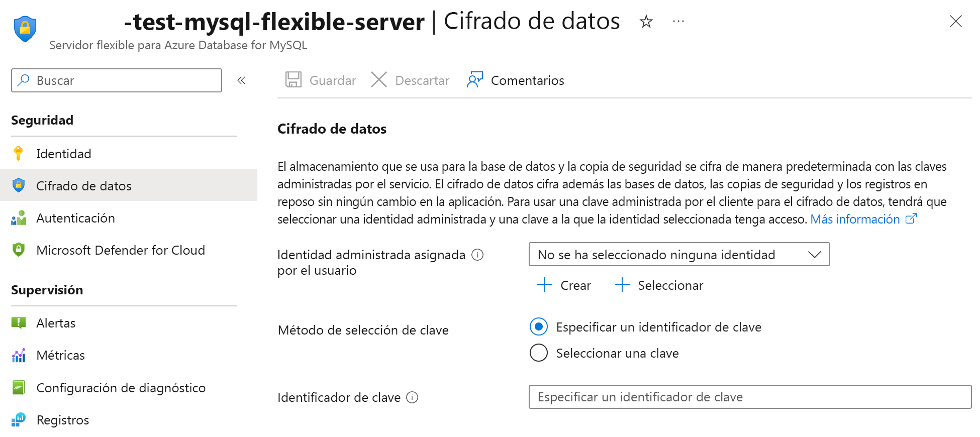Image resolution: width=980 pixels, height=437 pixels.
Task: Open Microsoft Defender for Cloud page
Action: click(x=121, y=250)
